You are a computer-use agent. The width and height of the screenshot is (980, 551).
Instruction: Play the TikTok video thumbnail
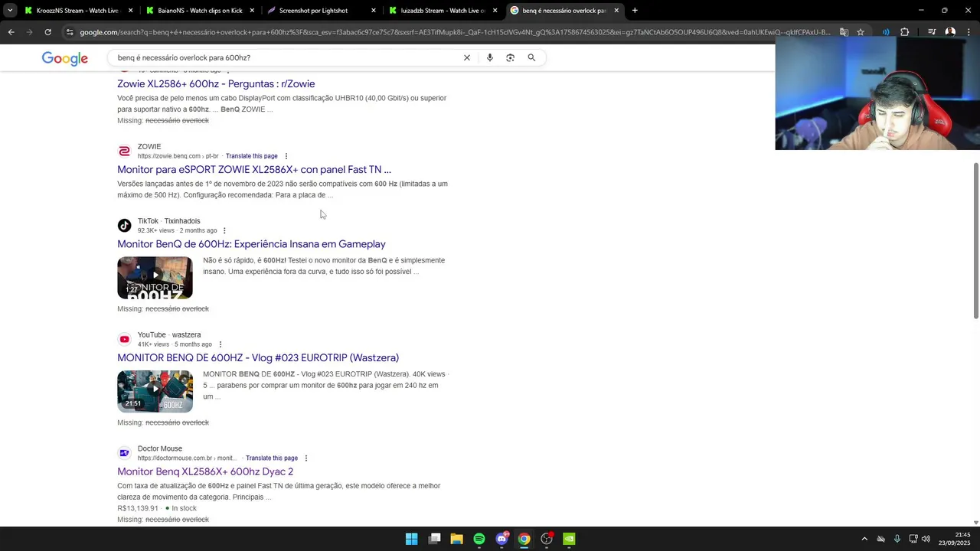[x=155, y=277]
